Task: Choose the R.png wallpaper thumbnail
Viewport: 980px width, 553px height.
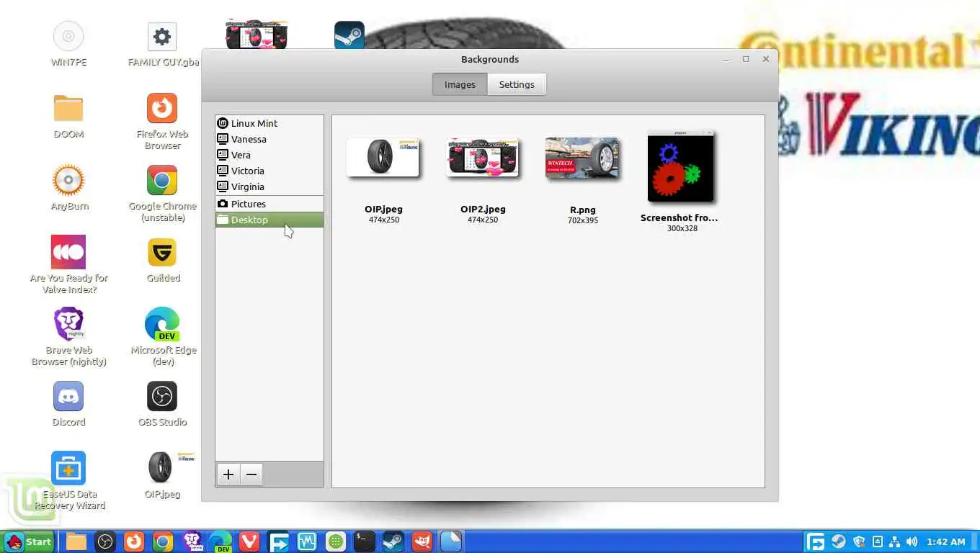Action: (582, 158)
